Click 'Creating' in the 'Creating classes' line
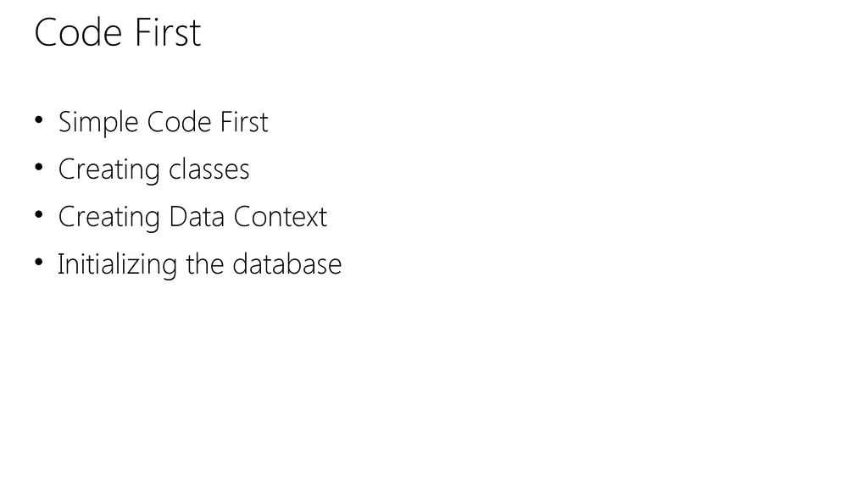 click(x=109, y=170)
